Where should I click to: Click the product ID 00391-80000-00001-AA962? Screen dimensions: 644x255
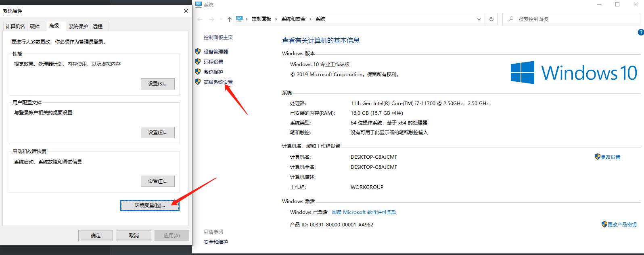341,224
